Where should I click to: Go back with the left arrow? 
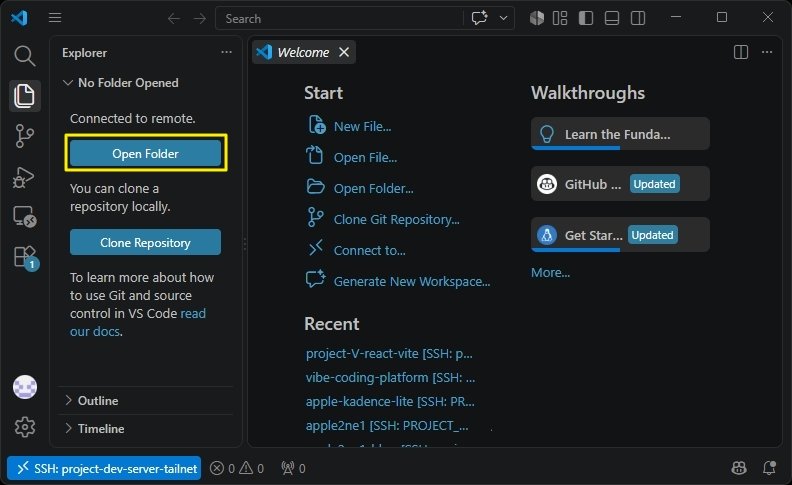tap(174, 19)
